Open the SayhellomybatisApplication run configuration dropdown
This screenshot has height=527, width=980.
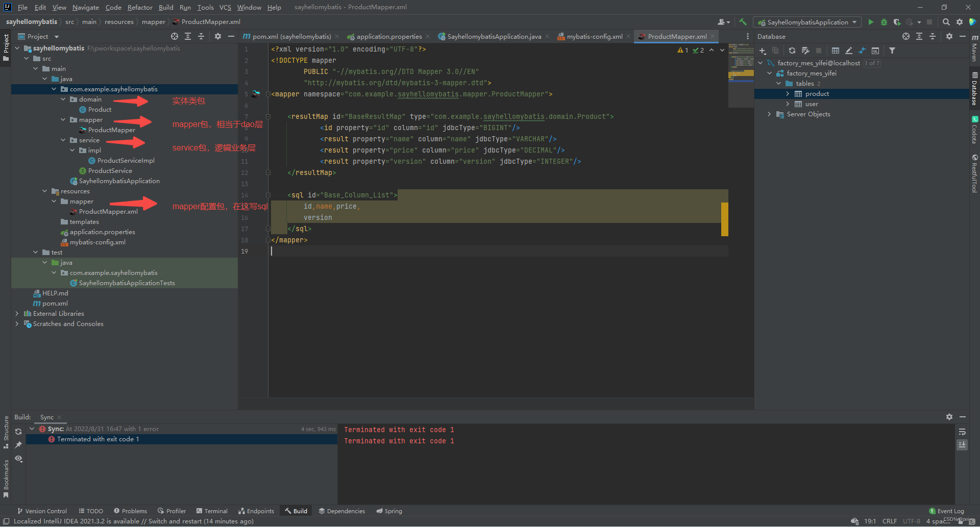pyautogui.click(x=807, y=22)
